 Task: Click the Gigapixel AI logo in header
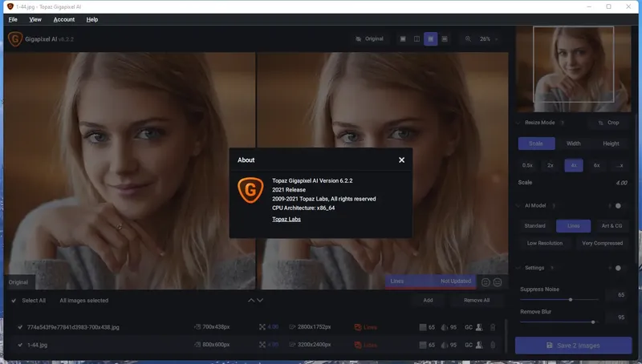(x=15, y=38)
